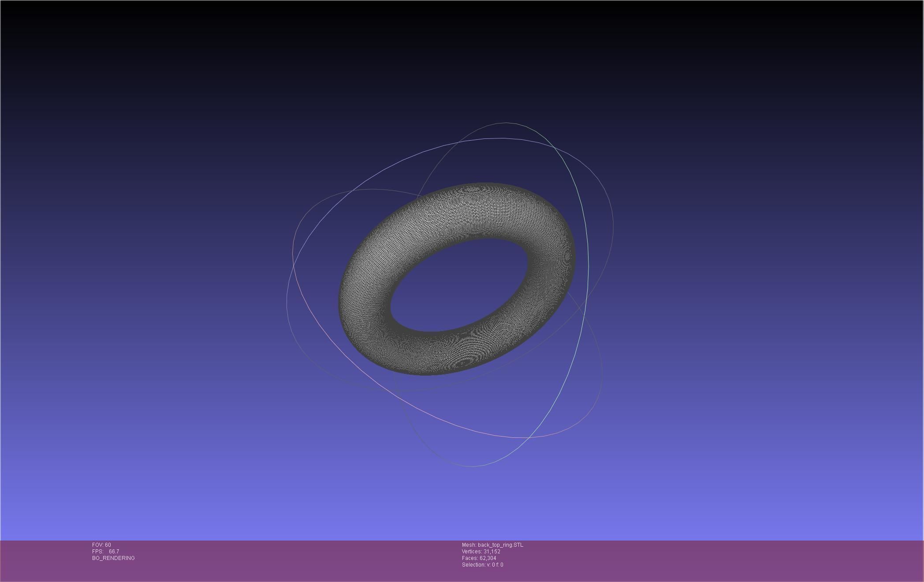This screenshot has height=582, width=924.
Task: Click the BO_RENDERING status text
Action: click(113, 558)
